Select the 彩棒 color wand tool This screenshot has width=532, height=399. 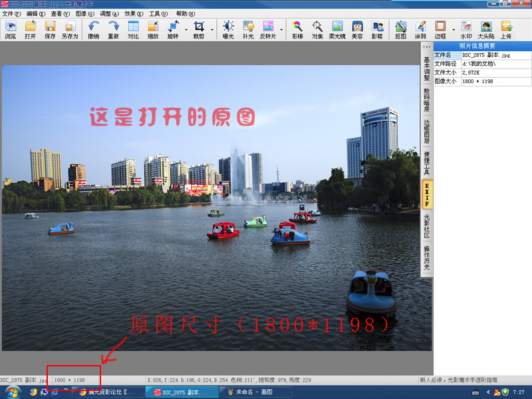point(297,29)
